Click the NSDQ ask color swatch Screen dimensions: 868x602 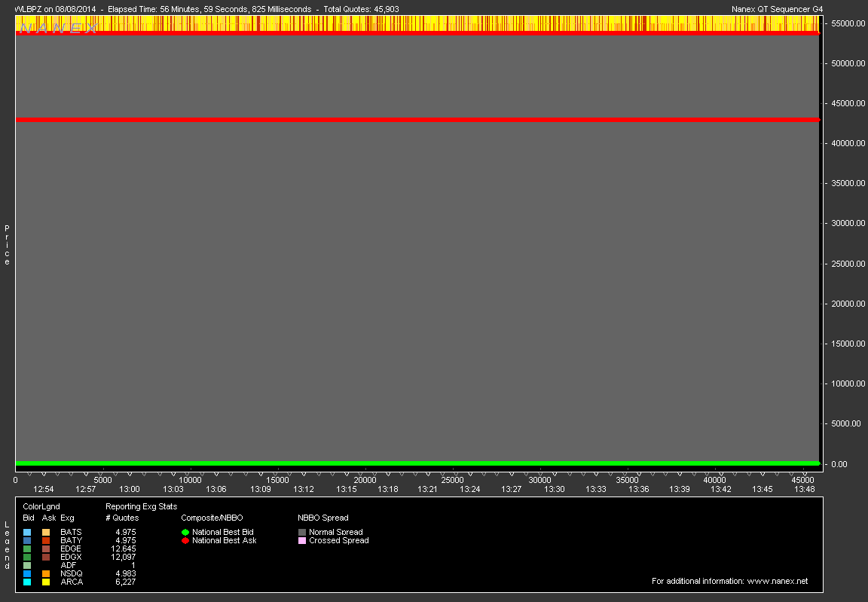coord(46,574)
